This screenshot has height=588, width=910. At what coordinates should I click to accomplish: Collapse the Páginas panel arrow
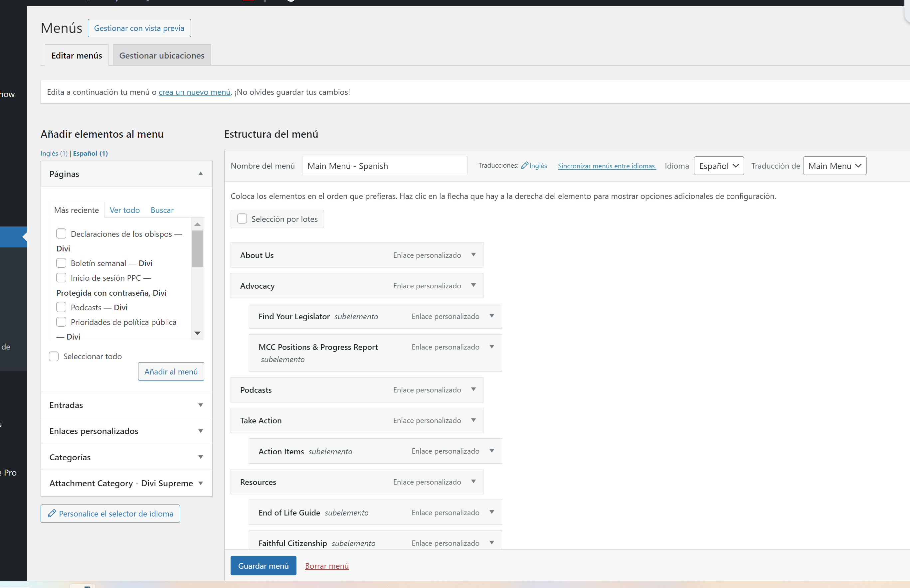click(201, 174)
